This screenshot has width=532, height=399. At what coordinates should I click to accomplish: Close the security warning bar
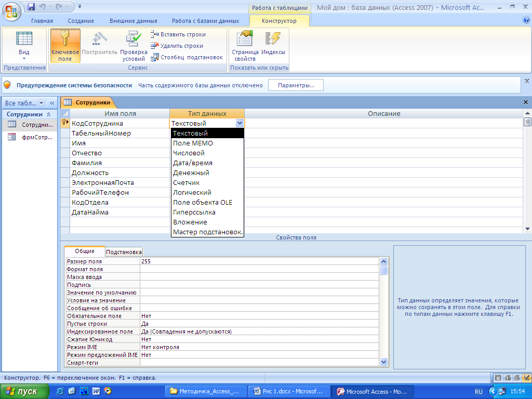point(527,81)
